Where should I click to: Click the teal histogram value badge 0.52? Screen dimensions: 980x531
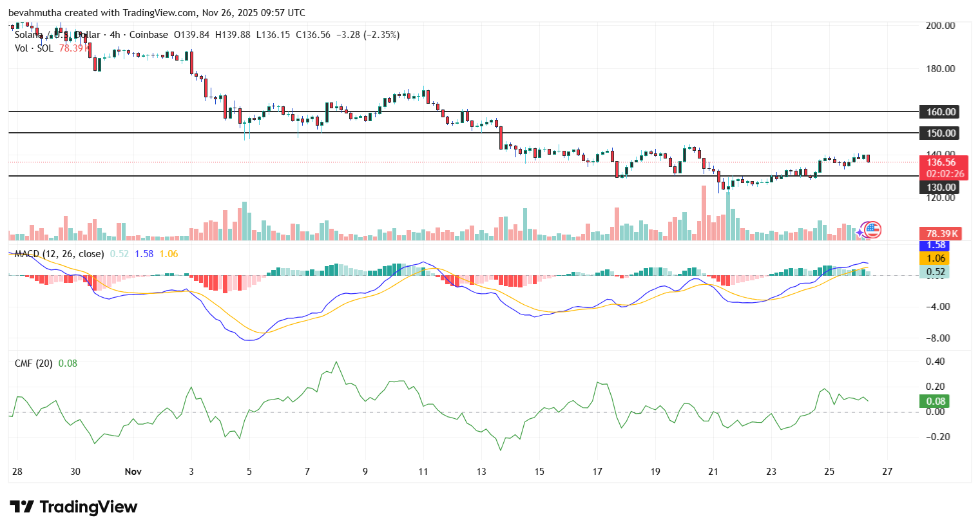[x=936, y=272]
